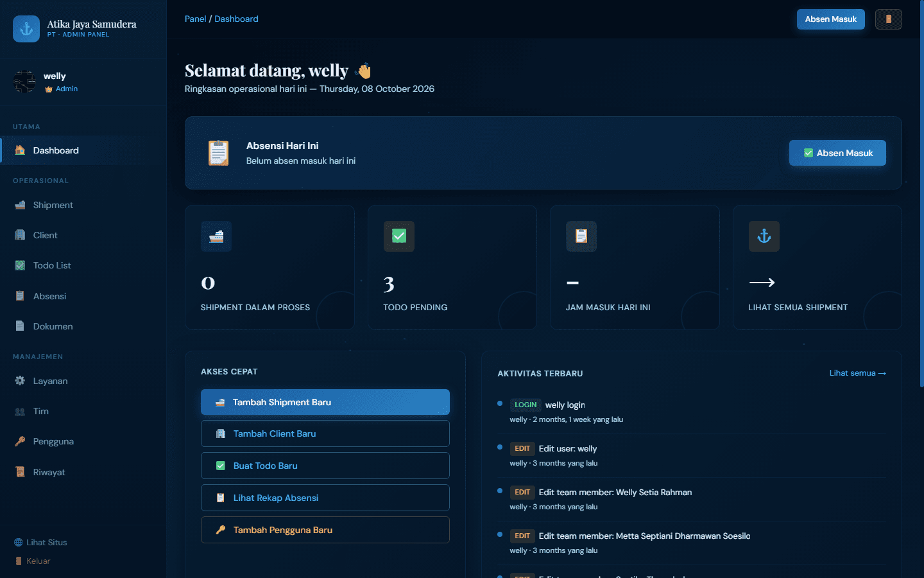Click Tambah Shipment Baru button
924x578 pixels.
325,402
